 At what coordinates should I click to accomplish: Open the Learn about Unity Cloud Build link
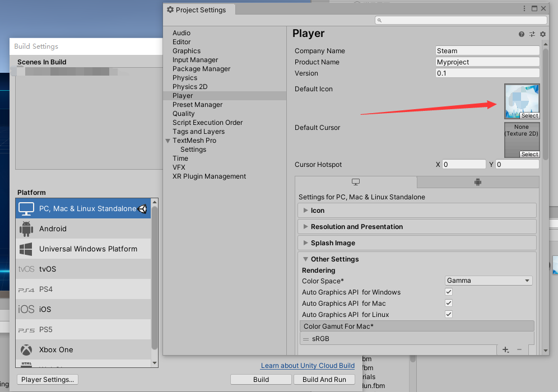307,366
